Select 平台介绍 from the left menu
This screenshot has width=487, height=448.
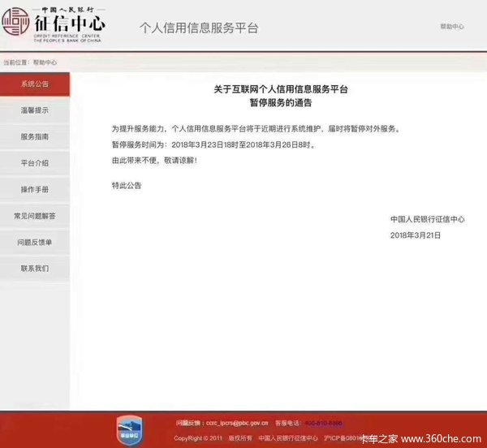pos(35,163)
